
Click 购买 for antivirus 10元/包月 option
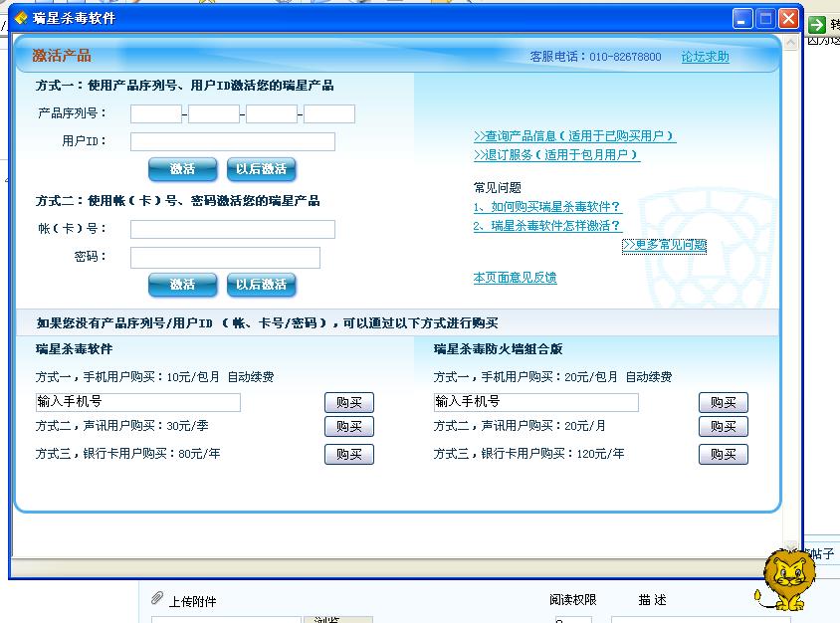pos(349,403)
